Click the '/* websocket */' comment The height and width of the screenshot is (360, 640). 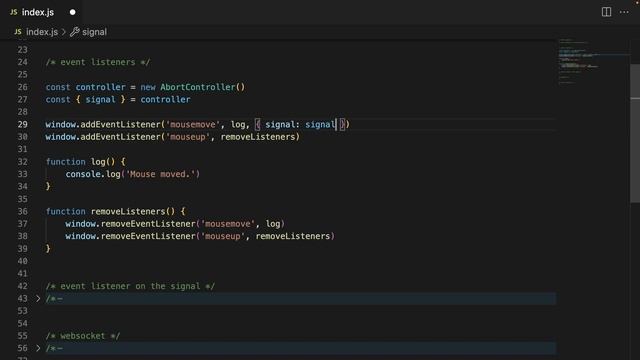(x=83, y=336)
